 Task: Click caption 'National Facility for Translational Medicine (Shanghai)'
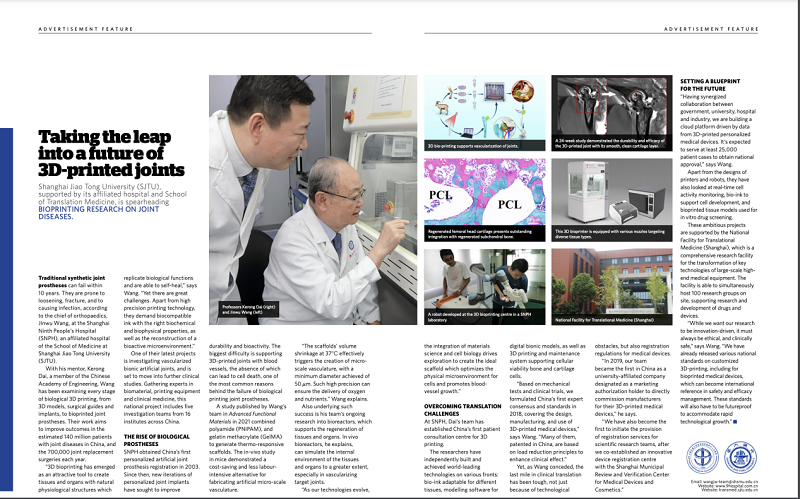[x=604, y=320]
